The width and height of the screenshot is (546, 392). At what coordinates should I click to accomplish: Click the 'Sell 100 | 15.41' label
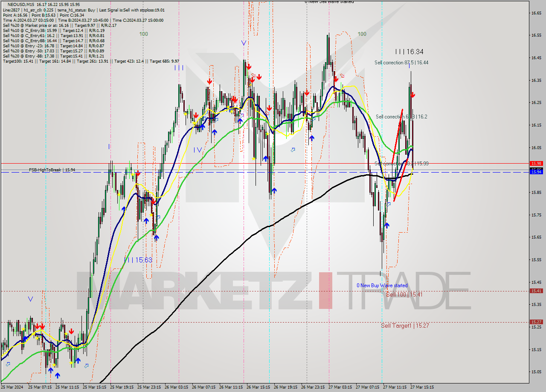(x=404, y=294)
